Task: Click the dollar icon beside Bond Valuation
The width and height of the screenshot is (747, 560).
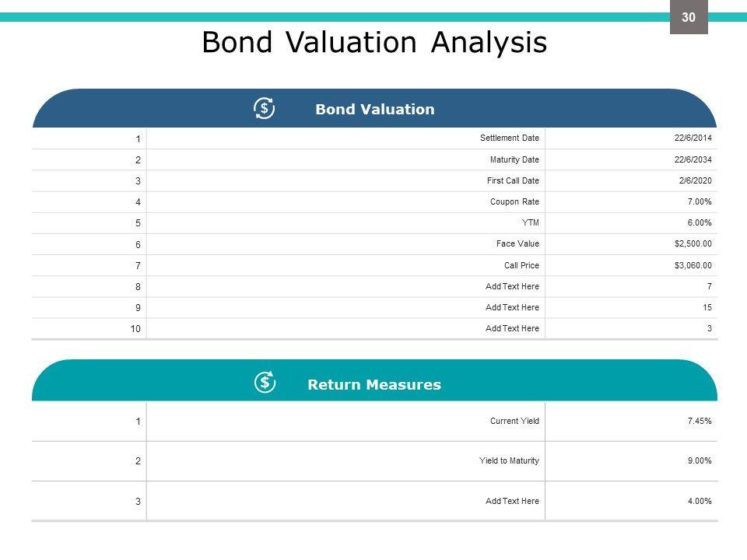Action: coord(265,108)
